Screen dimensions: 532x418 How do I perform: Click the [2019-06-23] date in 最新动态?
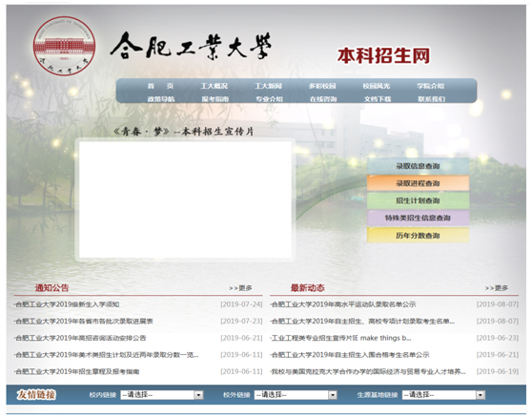point(498,338)
